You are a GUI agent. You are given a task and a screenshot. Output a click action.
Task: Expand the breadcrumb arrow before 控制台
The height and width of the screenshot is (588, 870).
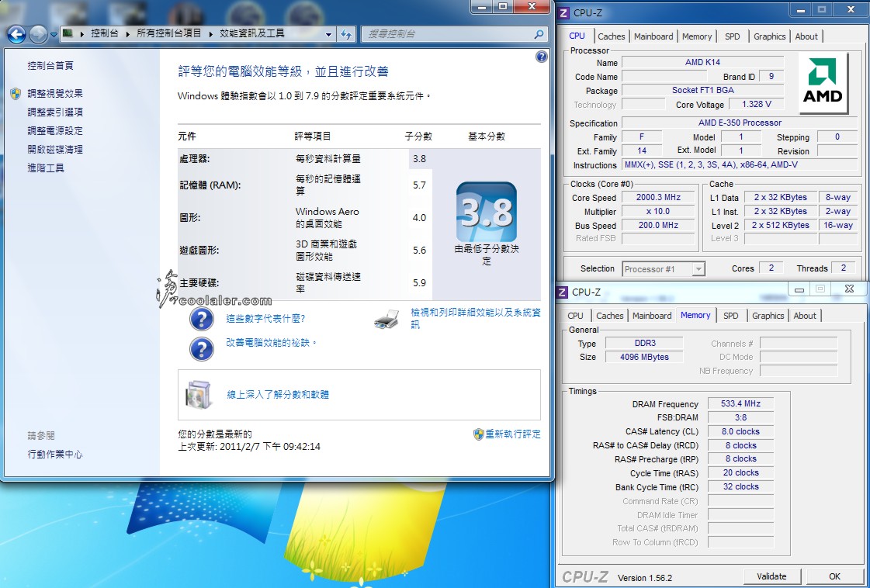(82, 34)
